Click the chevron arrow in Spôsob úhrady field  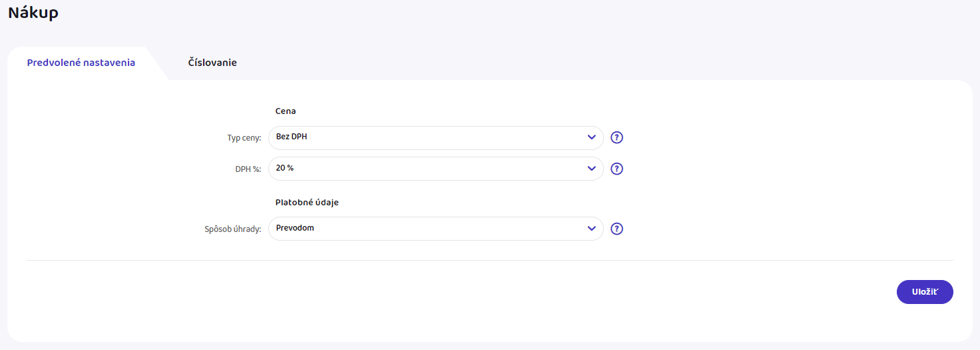pyautogui.click(x=591, y=229)
